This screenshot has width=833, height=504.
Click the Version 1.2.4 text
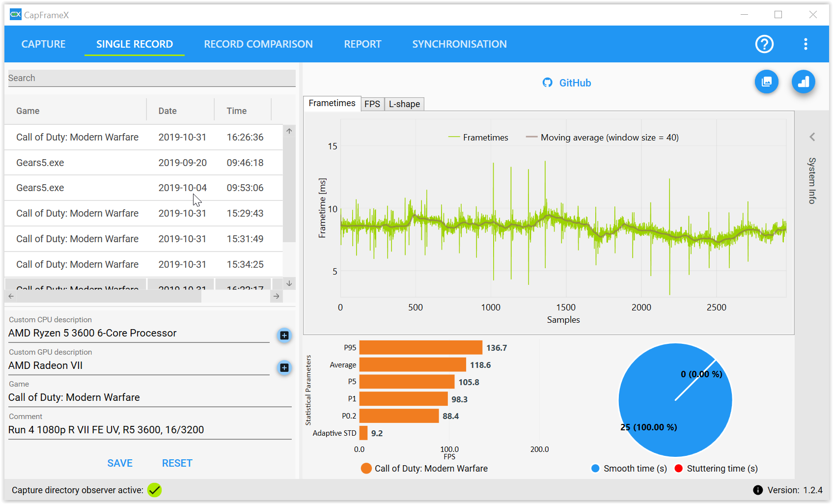[x=795, y=490]
